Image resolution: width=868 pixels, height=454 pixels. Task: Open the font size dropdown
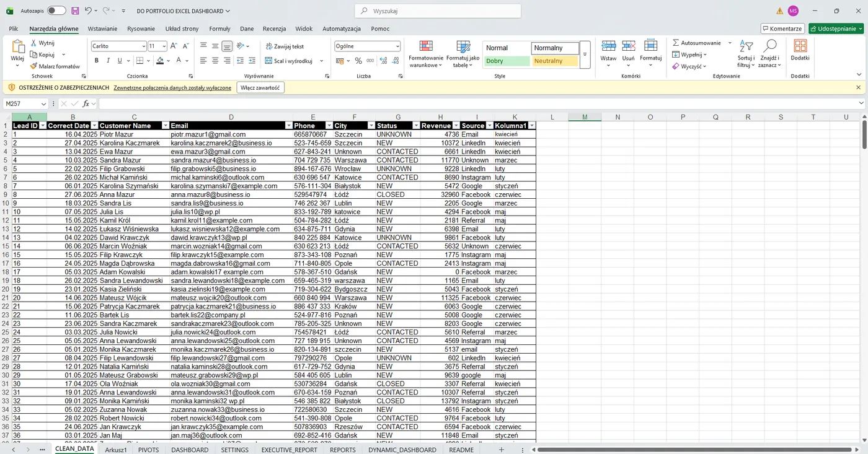point(164,46)
